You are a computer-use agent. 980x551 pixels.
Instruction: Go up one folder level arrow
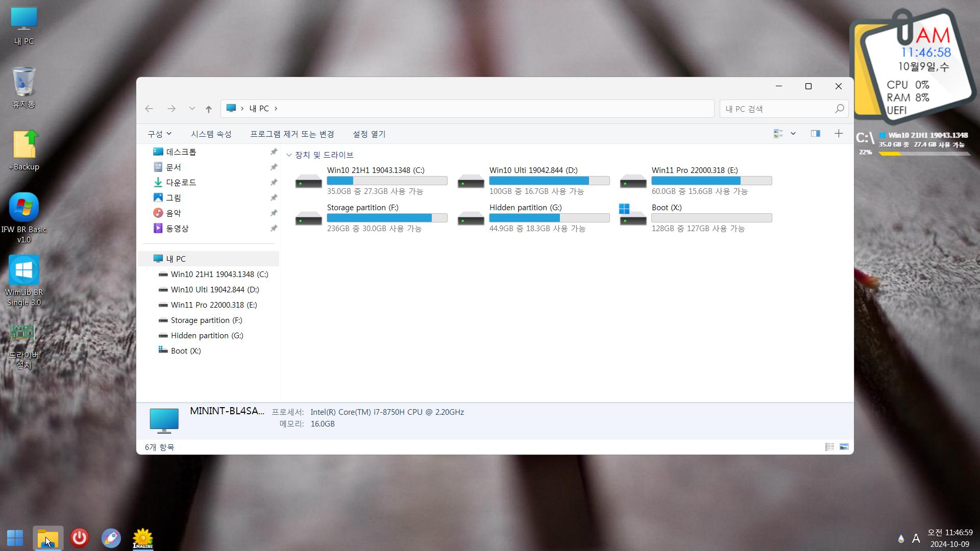pyautogui.click(x=209, y=109)
